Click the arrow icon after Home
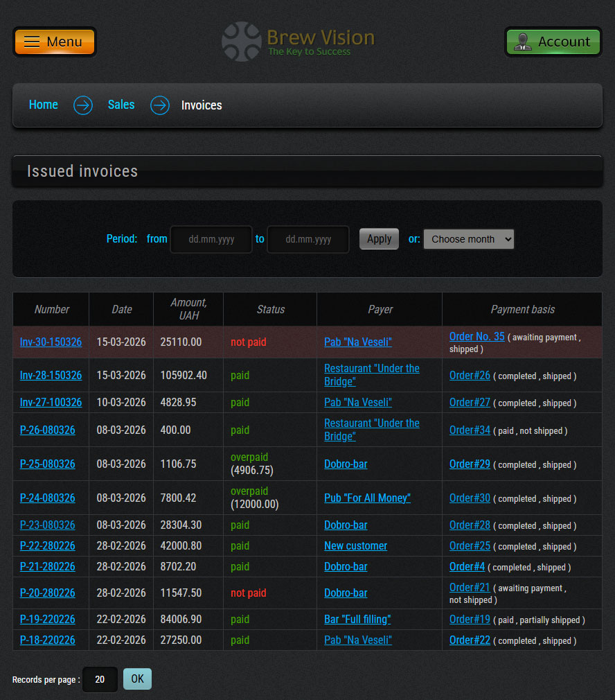Screen dimensions: 615x700 tap(83, 105)
